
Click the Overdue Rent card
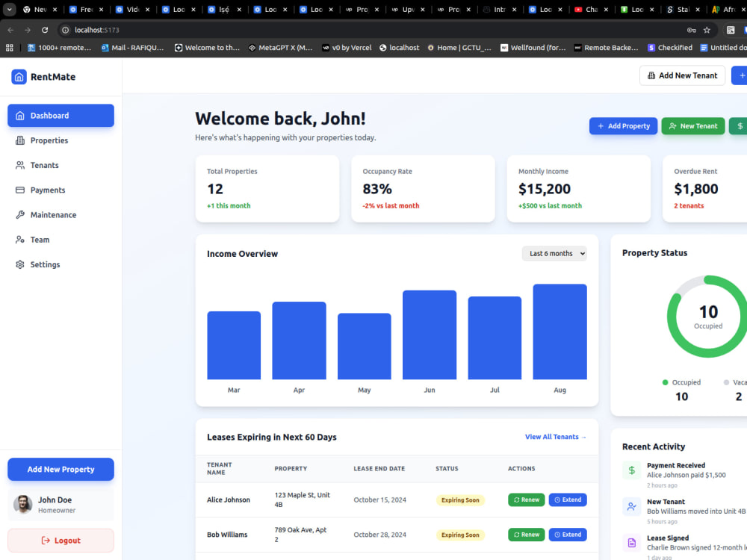(x=705, y=189)
